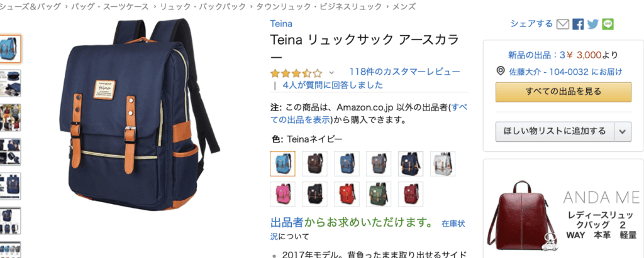The width and height of the screenshot is (644, 258).
Task: Open the wish list dropdown arrow
Action: coord(622,132)
